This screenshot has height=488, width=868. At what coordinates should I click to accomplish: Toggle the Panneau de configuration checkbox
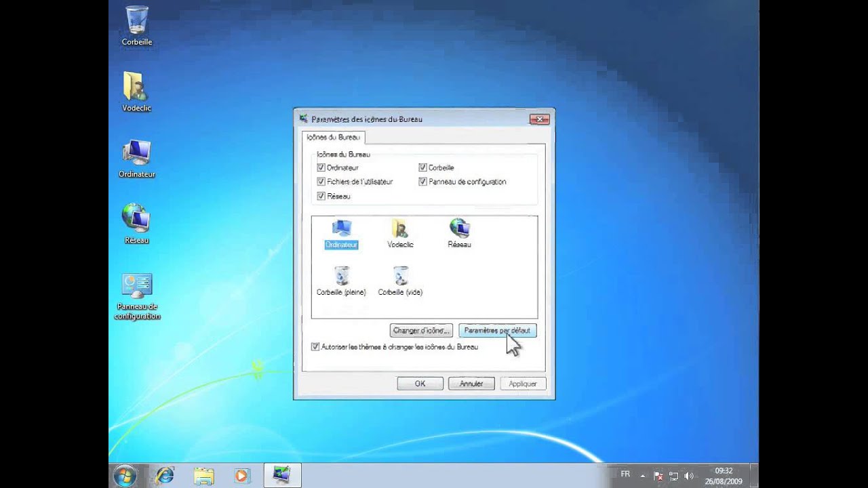[x=422, y=182]
